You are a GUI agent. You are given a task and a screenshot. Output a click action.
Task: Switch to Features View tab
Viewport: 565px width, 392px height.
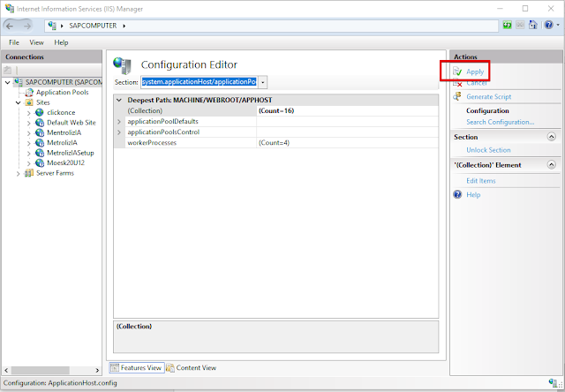(x=137, y=367)
